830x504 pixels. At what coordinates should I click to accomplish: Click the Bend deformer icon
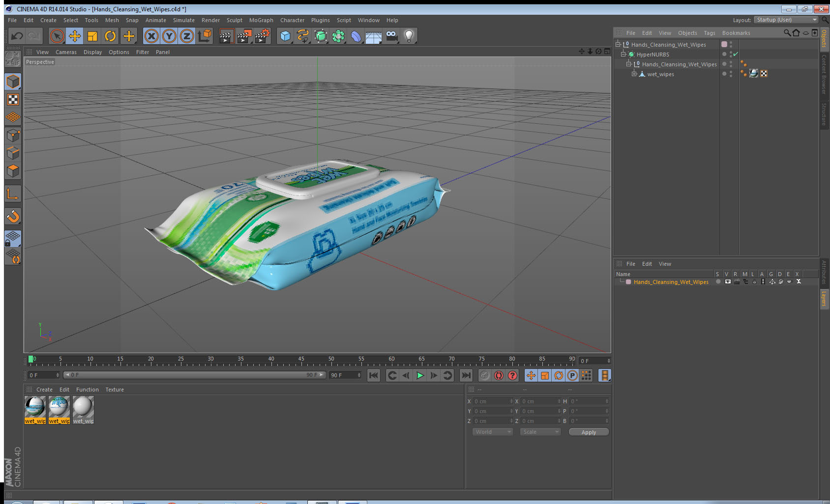pos(356,36)
